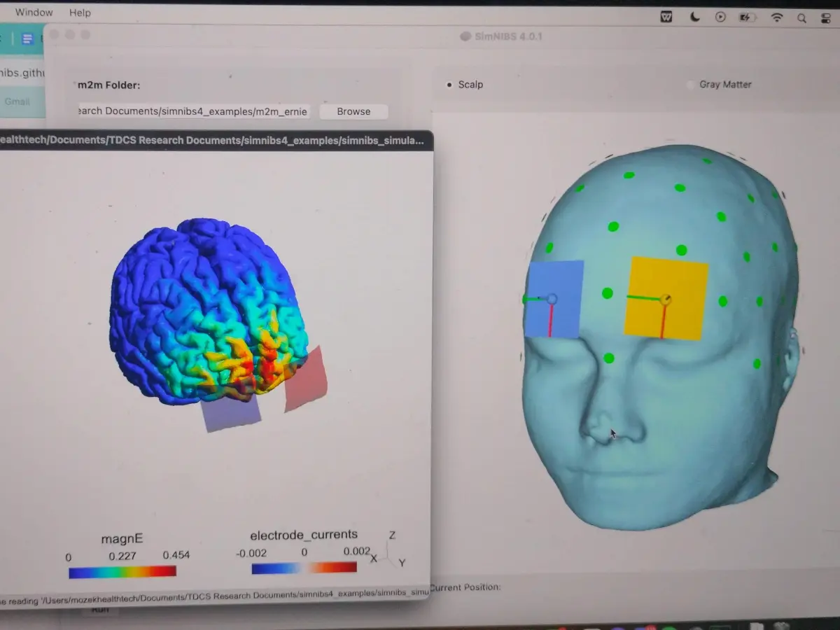Image resolution: width=840 pixels, height=630 pixels.
Task: Toggle Do Not Disturb moon icon
Action: point(694,17)
